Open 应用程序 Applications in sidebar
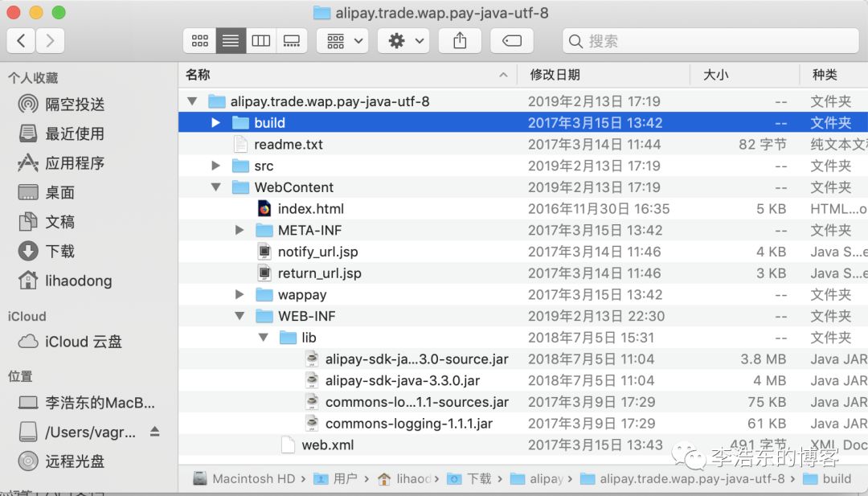The image size is (868, 496). (61, 162)
